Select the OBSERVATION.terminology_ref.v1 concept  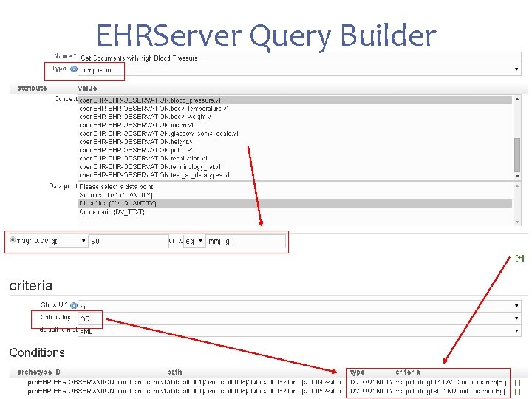coord(295,166)
